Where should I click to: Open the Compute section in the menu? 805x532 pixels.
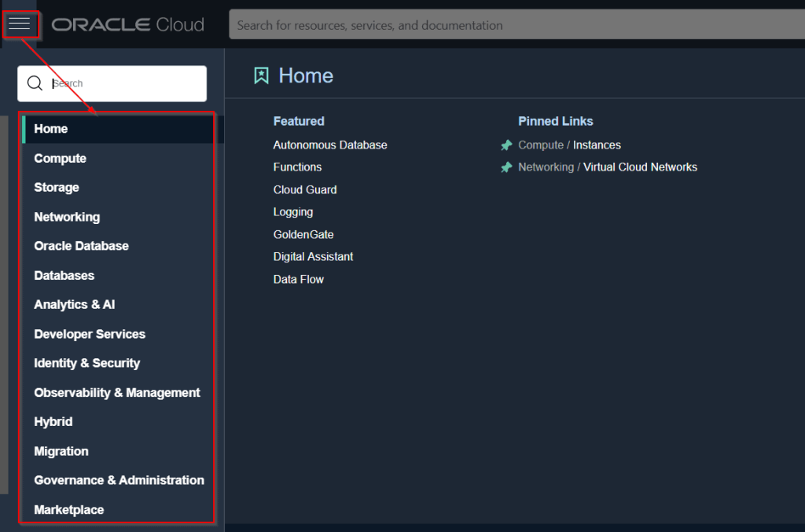61,158
